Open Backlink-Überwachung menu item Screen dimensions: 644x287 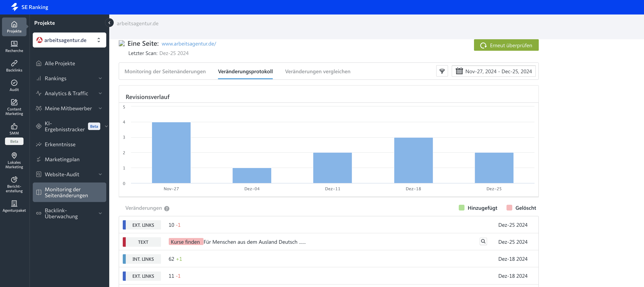[x=69, y=213]
